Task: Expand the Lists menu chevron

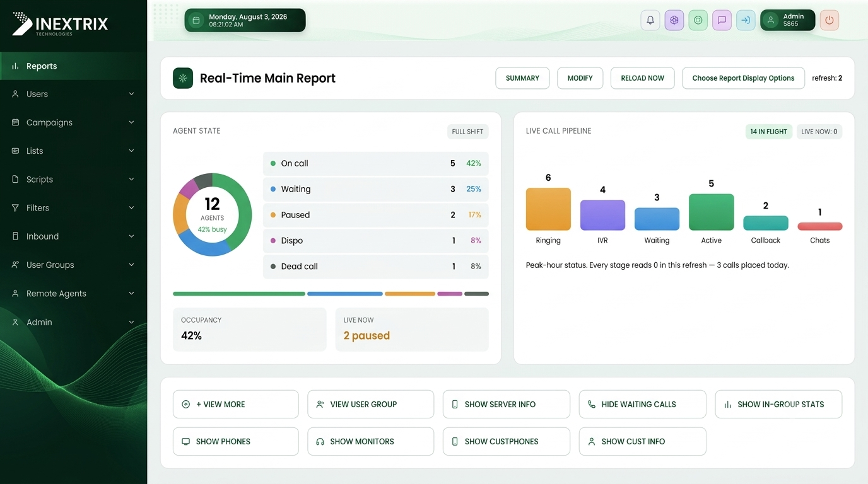Action: pos(131,151)
